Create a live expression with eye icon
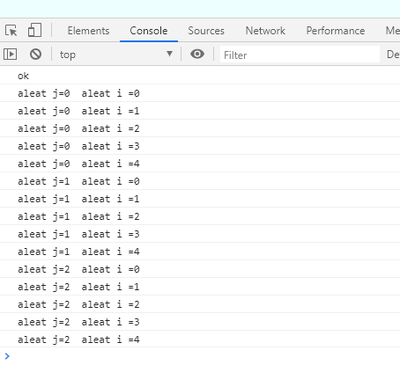The height and width of the screenshot is (365, 400). 197,54
